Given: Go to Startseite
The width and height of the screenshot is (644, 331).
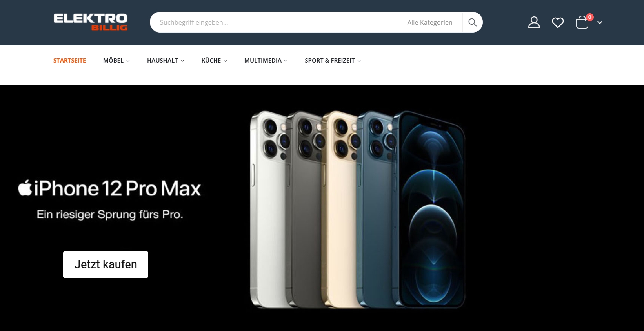Looking at the screenshot, I should 69,60.
